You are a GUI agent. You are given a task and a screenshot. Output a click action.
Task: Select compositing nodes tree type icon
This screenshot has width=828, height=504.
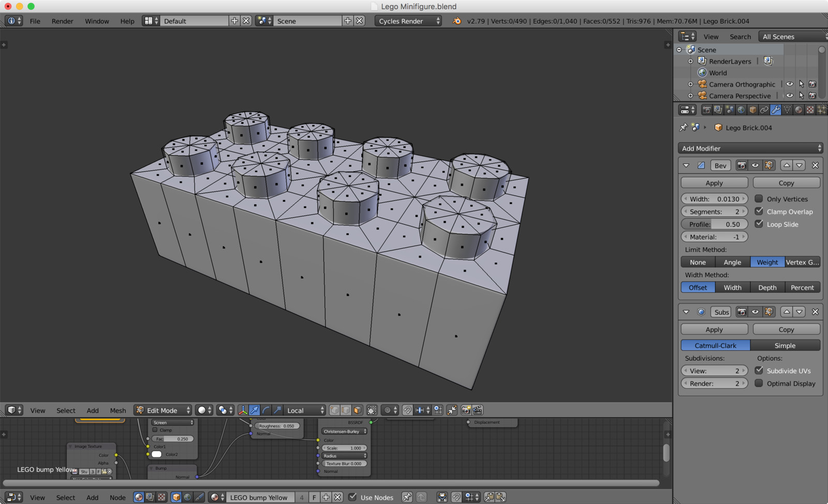150,497
